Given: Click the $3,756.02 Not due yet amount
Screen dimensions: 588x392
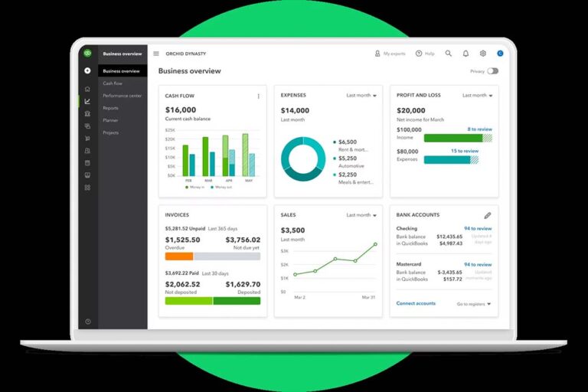Looking at the screenshot, I should point(243,240).
